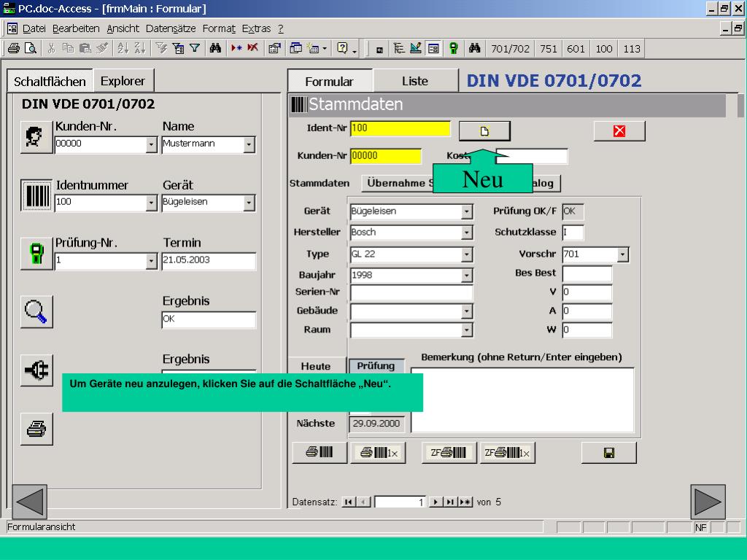This screenshot has height=560, width=747.
Task: Open the Raum dropdown
Action: 467,330
